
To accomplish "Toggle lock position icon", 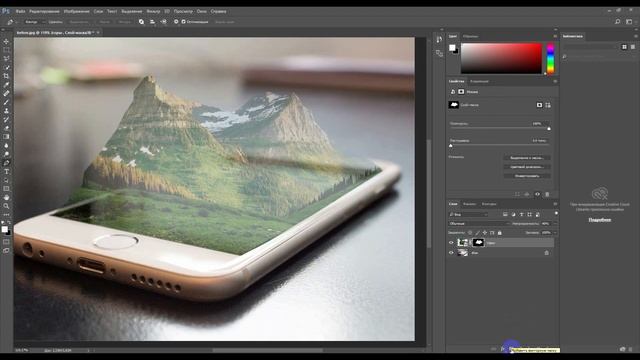I will click(484, 233).
